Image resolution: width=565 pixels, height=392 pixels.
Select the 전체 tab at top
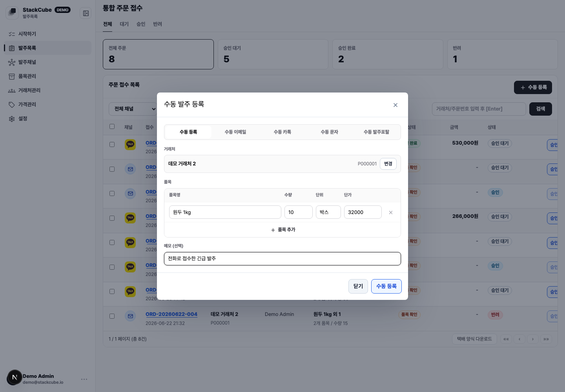[x=108, y=24]
